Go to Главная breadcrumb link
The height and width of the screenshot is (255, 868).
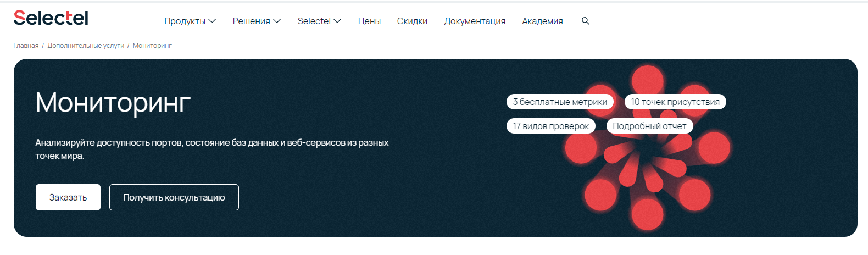tap(26, 46)
